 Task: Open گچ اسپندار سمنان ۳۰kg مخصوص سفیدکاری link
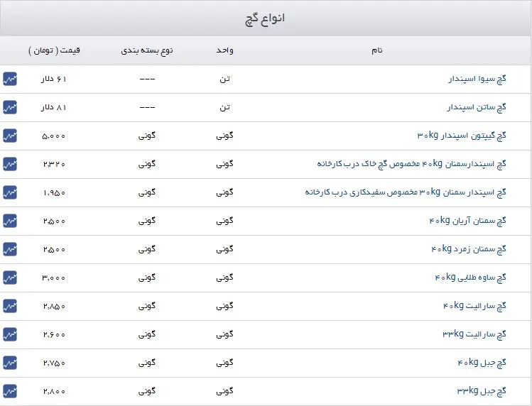pyautogui.click(x=406, y=192)
